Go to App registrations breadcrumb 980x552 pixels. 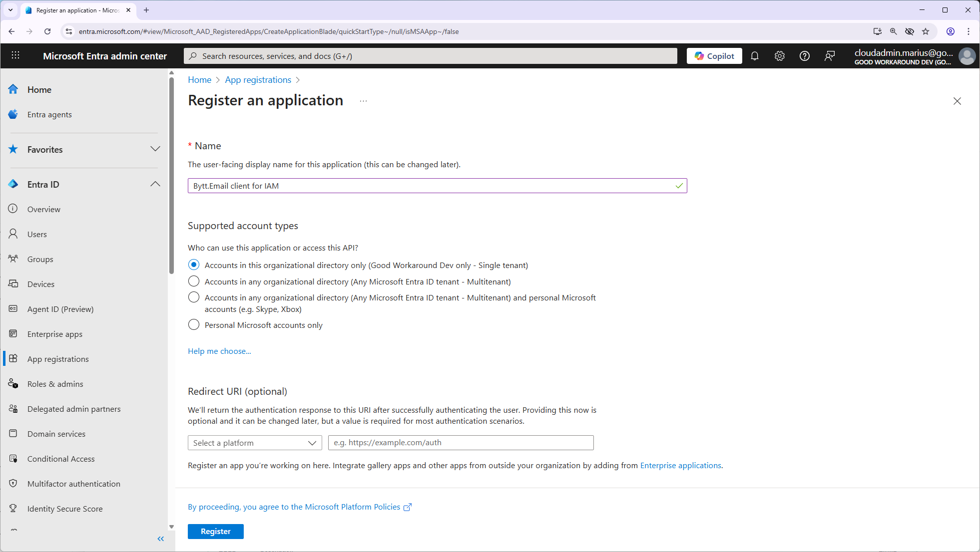pos(258,80)
